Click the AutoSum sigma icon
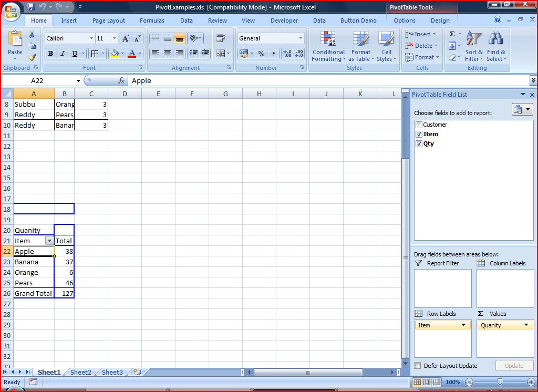The image size is (538, 392). click(452, 34)
